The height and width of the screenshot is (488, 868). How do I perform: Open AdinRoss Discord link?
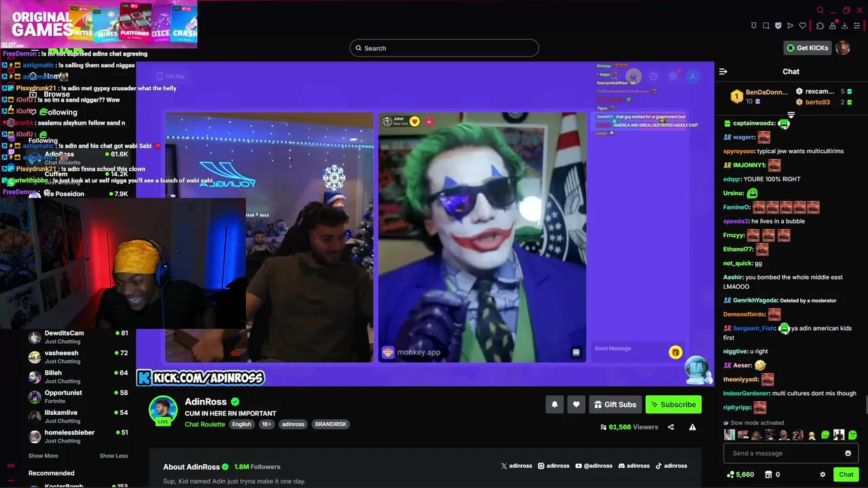633,466
